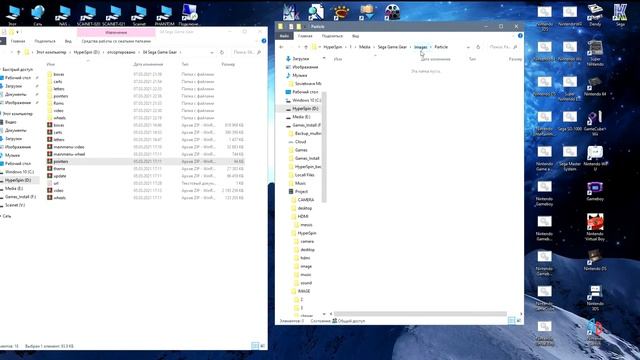
Task: Go back in the Particle window
Action: click(x=281, y=47)
